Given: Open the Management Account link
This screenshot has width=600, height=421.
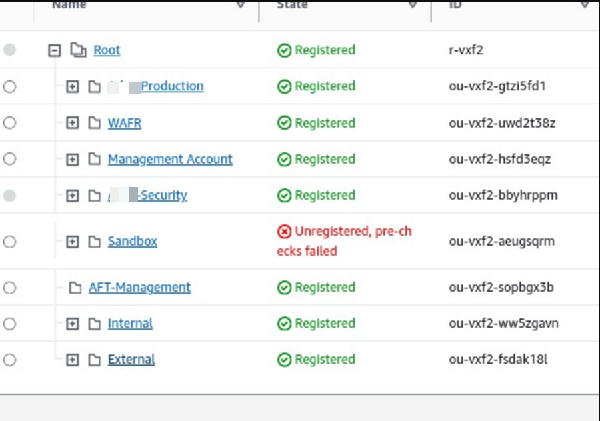Looking at the screenshot, I should point(170,159).
